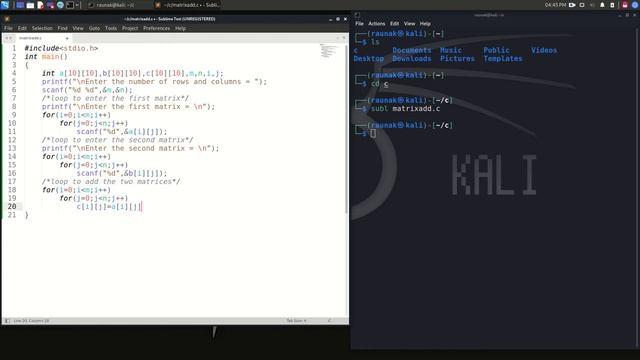Click the Sublime Text window menu icon
Viewport: 640px width, 360px height.
(x=7, y=19)
